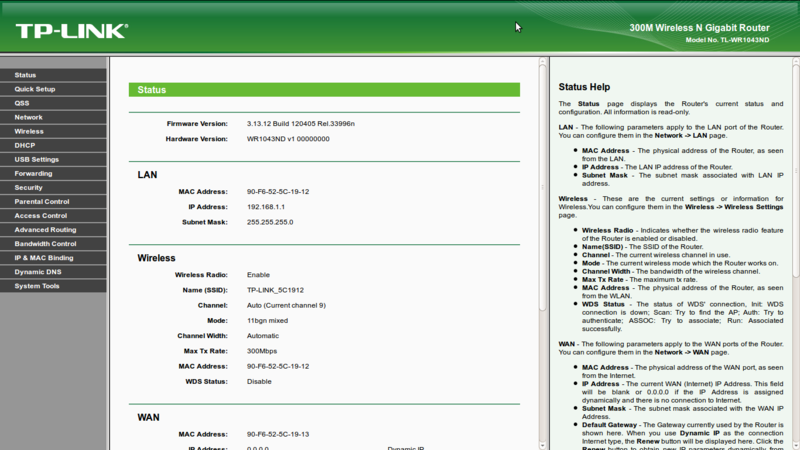Open Bandwidth Control menu

point(53,244)
